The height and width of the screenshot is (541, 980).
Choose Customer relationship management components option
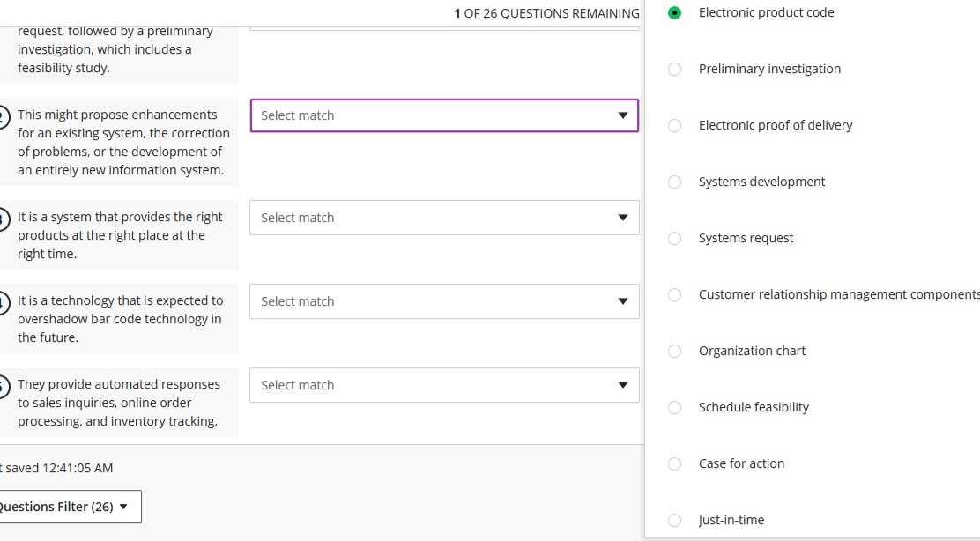click(674, 295)
